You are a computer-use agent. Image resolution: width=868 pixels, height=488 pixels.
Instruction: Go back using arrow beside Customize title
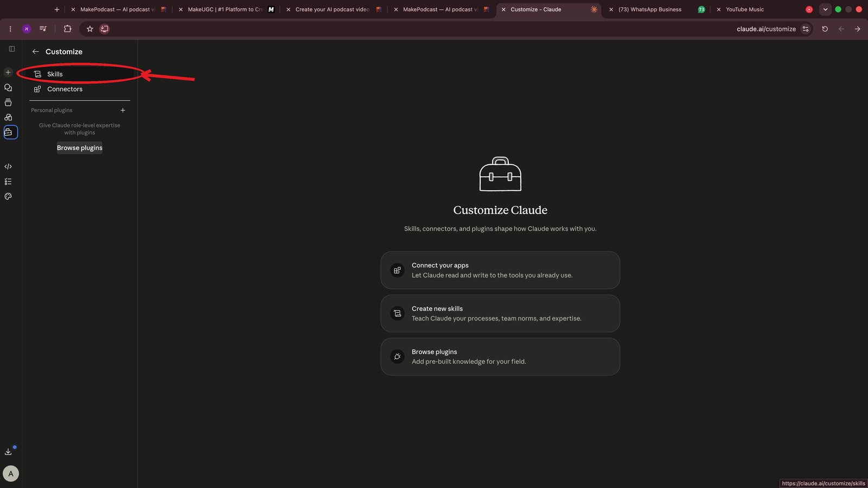[35, 52]
